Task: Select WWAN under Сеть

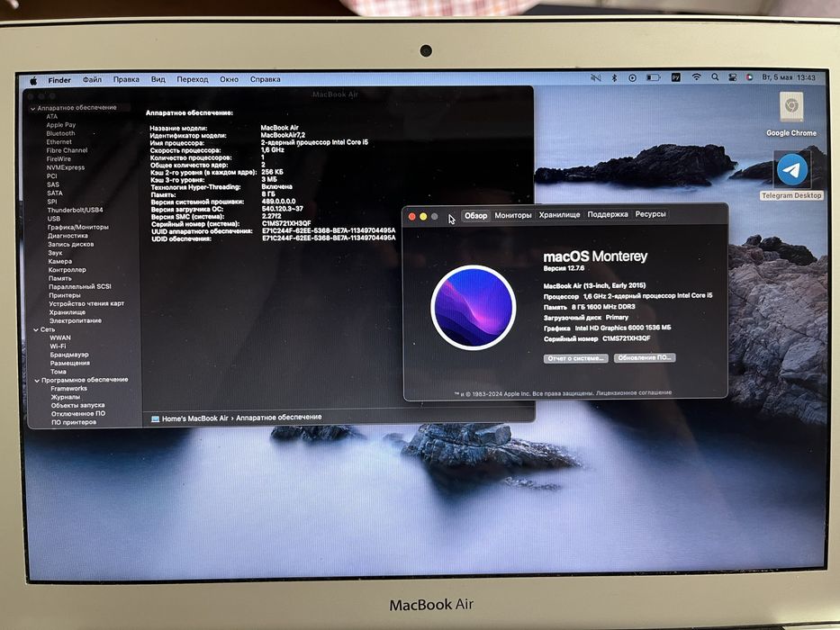Action: click(x=60, y=338)
